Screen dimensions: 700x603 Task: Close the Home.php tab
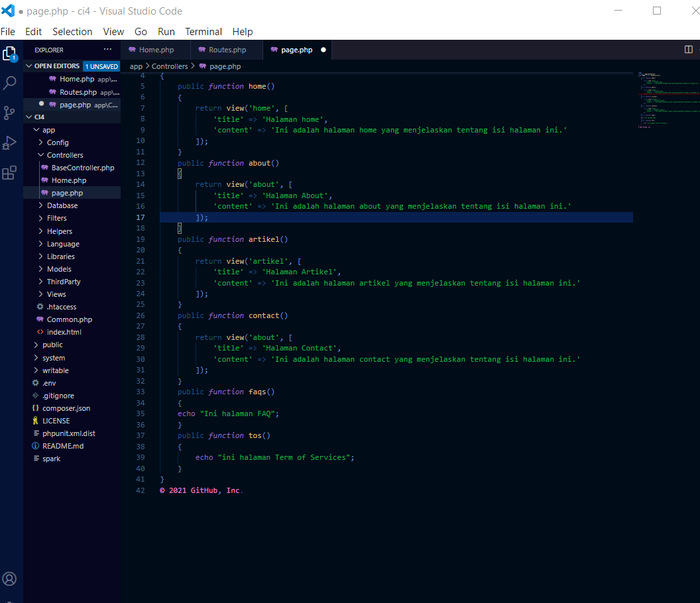(184, 49)
